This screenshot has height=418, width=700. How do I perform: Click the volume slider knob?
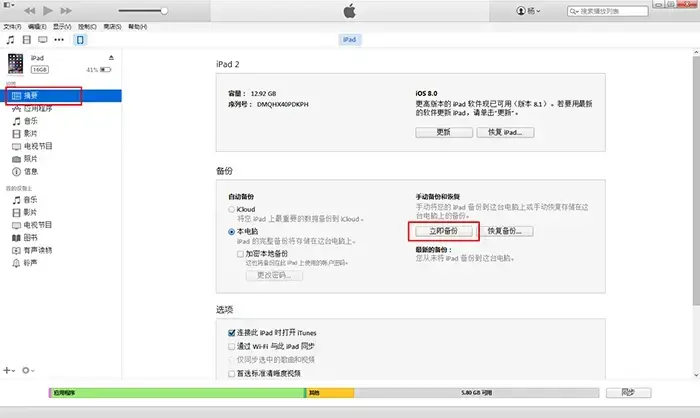click(164, 11)
